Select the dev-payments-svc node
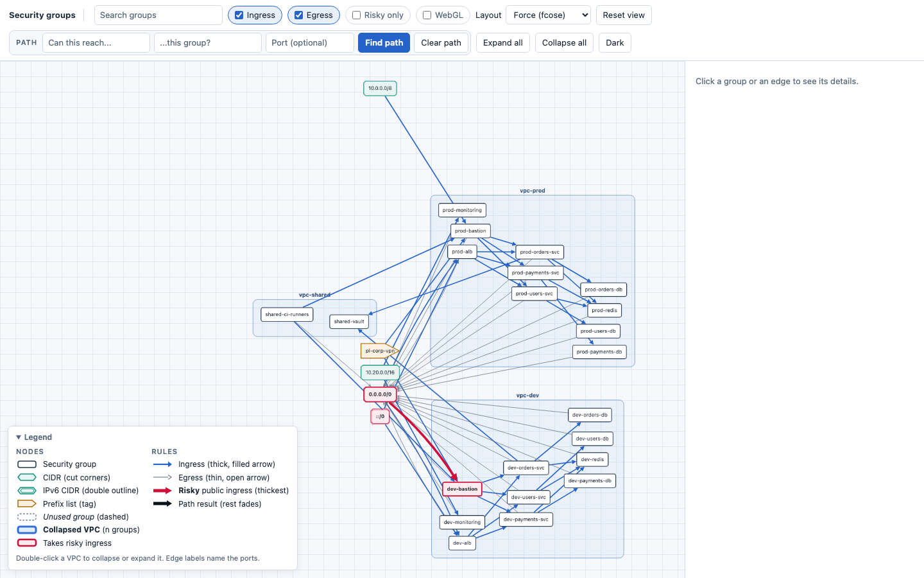The height and width of the screenshot is (578, 924). 526,520
